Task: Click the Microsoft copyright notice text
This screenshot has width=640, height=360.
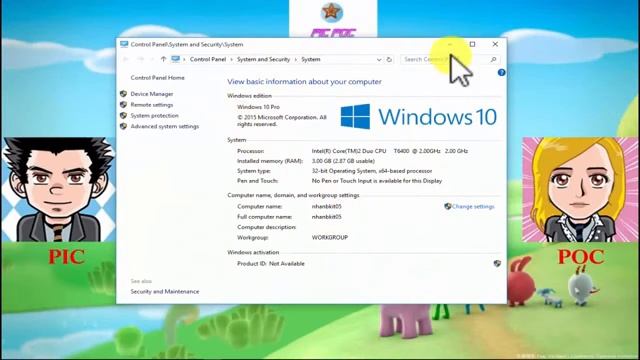Action: tap(282, 120)
